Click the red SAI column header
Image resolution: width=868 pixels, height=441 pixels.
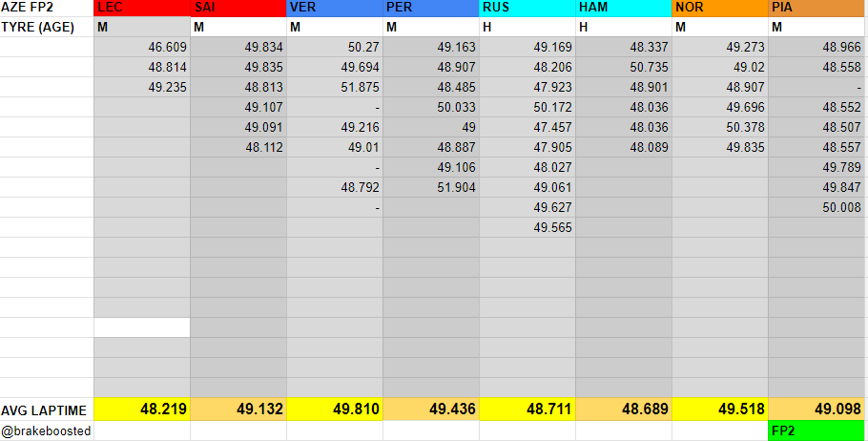238,8
